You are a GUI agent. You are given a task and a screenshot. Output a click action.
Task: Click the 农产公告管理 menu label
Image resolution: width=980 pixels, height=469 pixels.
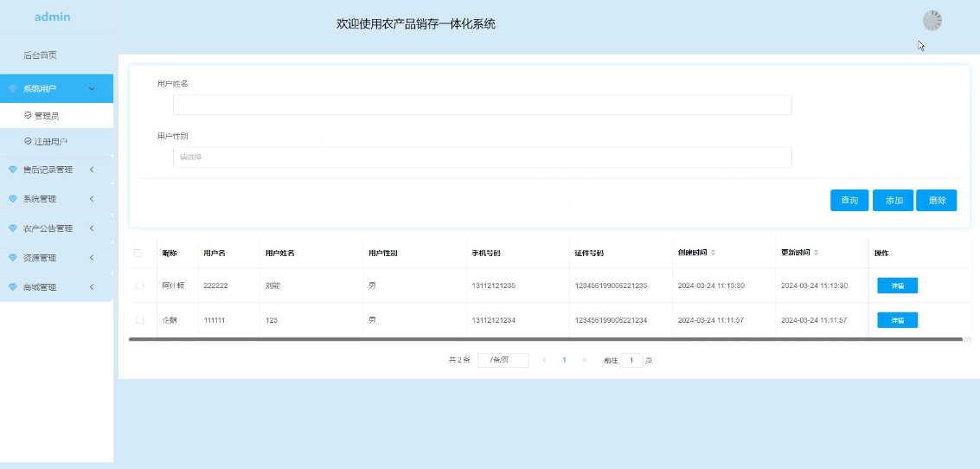click(48, 228)
